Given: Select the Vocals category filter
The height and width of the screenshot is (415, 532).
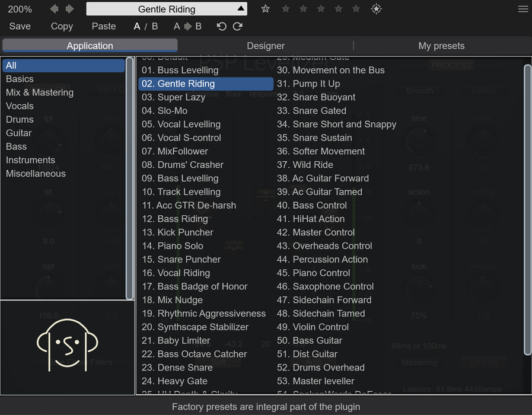Looking at the screenshot, I should click(x=20, y=106).
